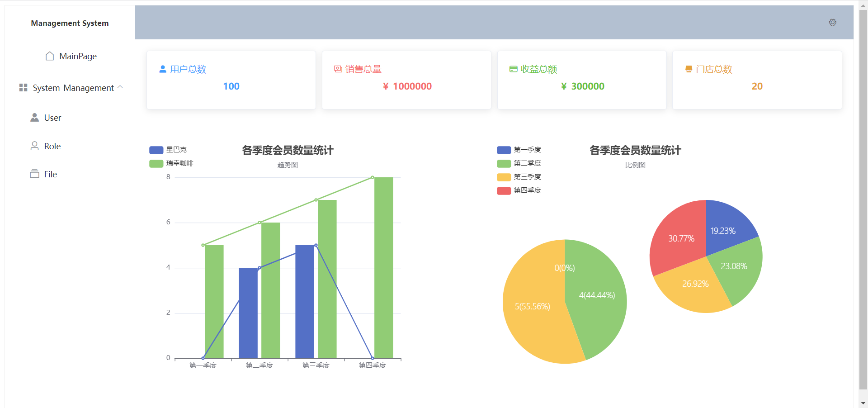Screen dimensions: 868x408
Task: Toggle 第一季度 in pie chart legend
Action: pyautogui.click(x=519, y=150)
